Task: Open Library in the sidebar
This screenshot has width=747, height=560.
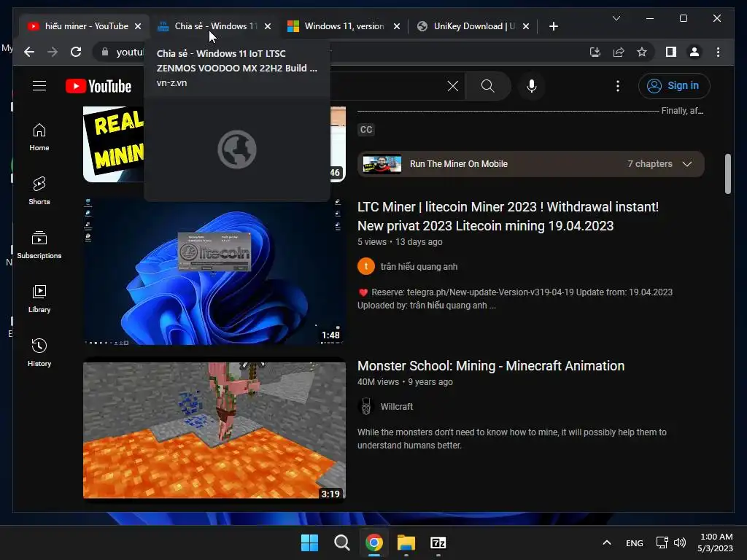Action: click(x=39, y=299)
